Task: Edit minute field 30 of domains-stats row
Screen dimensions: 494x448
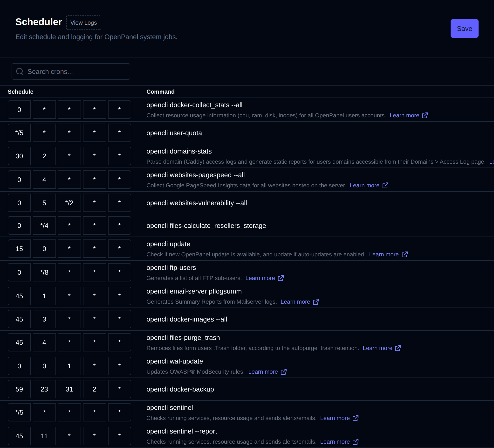Action: coord(19,156)
